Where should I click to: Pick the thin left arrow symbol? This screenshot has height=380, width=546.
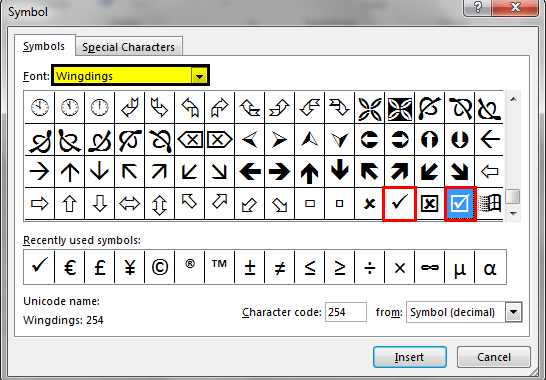click(489, 140)
